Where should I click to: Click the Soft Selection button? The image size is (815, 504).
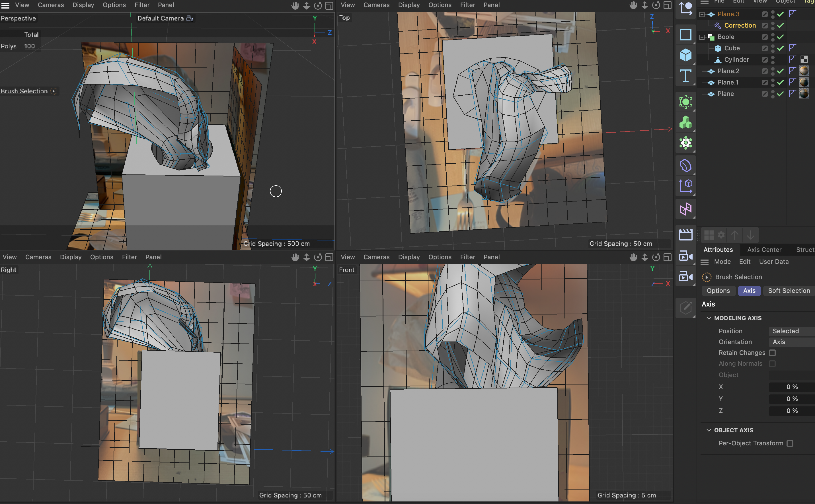coord(789,291)
